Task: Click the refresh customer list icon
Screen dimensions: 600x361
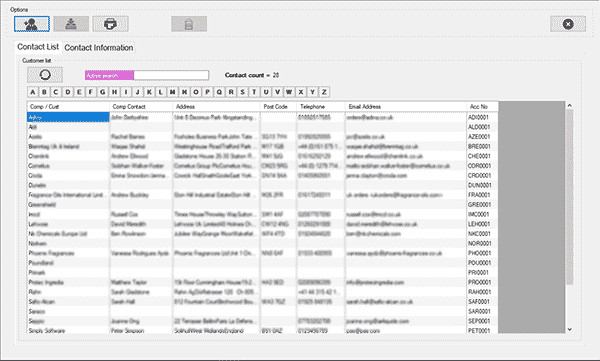Action: click(45, 75)
